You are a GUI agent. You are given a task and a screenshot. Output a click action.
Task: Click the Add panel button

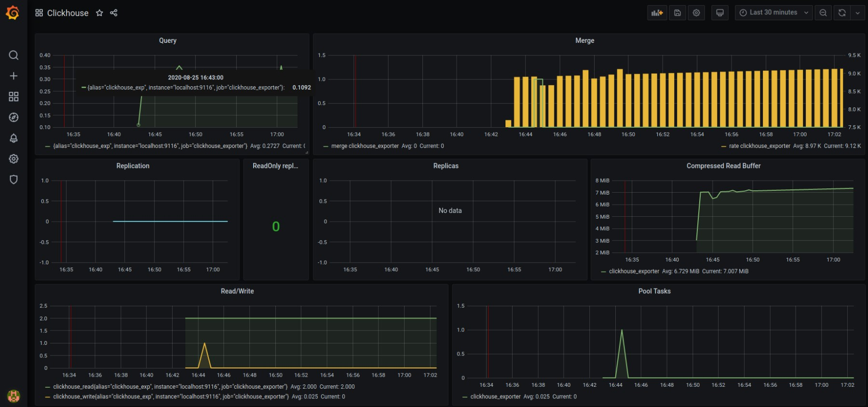657,13
